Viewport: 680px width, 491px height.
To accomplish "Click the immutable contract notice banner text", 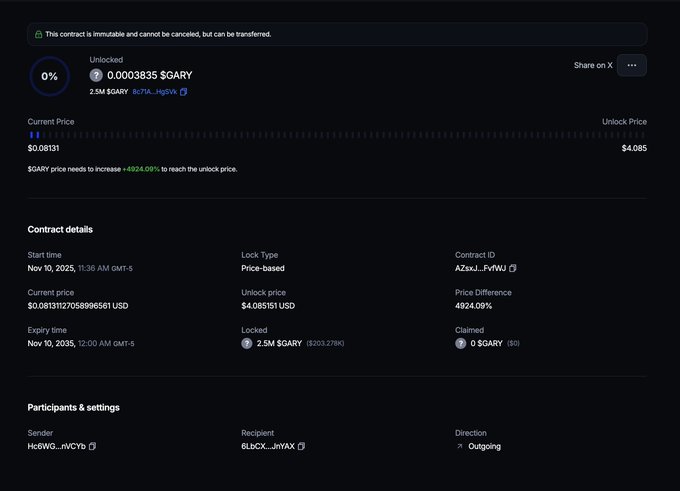I will coord(158,34).
